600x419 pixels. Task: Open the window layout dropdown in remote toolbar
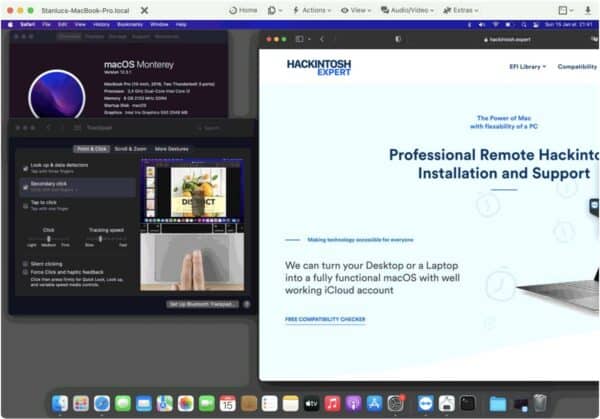click(566, 10)
